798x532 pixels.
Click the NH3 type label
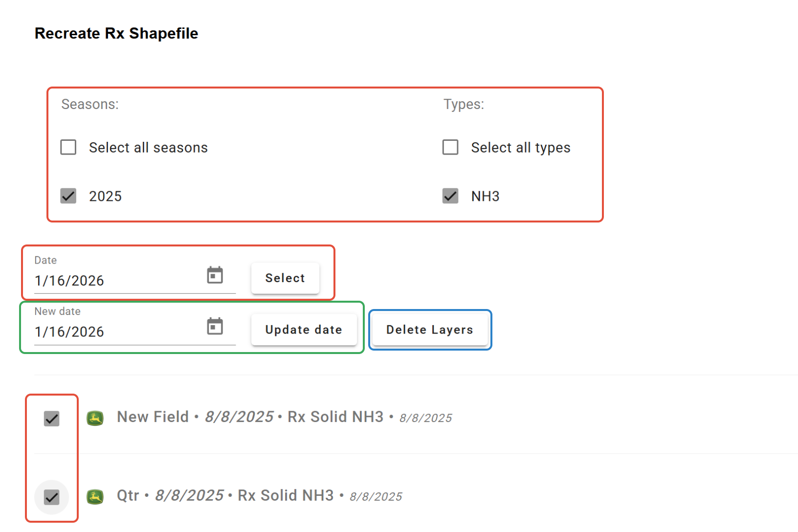coord(485,197)
